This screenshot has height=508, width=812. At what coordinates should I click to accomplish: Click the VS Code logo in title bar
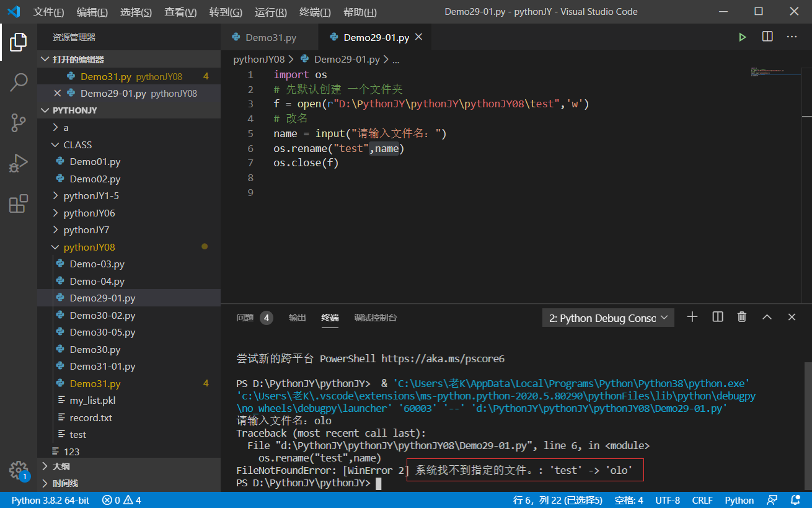(14, 12)
